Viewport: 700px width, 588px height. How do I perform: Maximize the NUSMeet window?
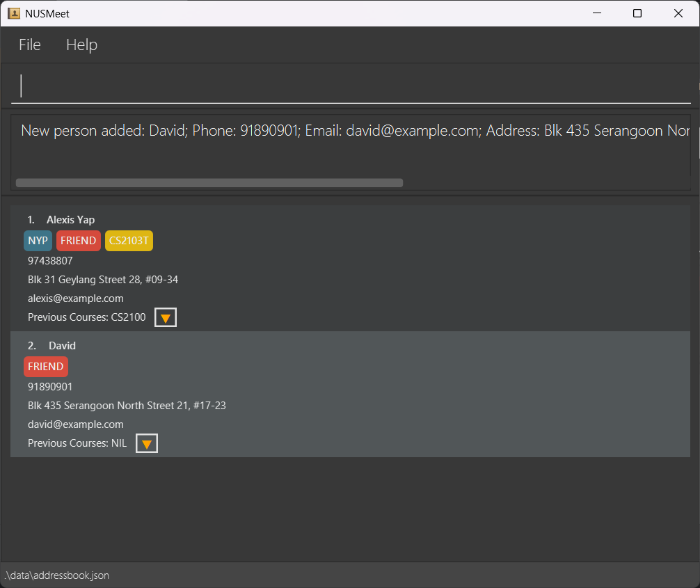pyautogui.click(x=637, y=13)
